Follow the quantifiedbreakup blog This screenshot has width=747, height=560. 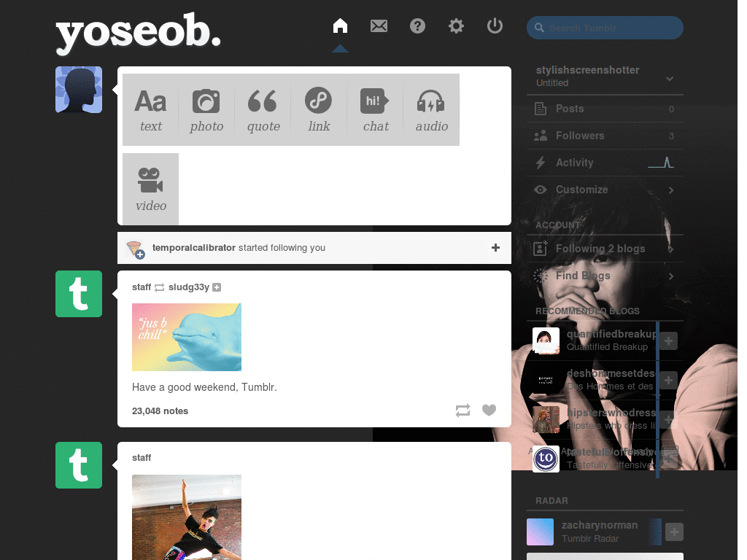(668, 341)
